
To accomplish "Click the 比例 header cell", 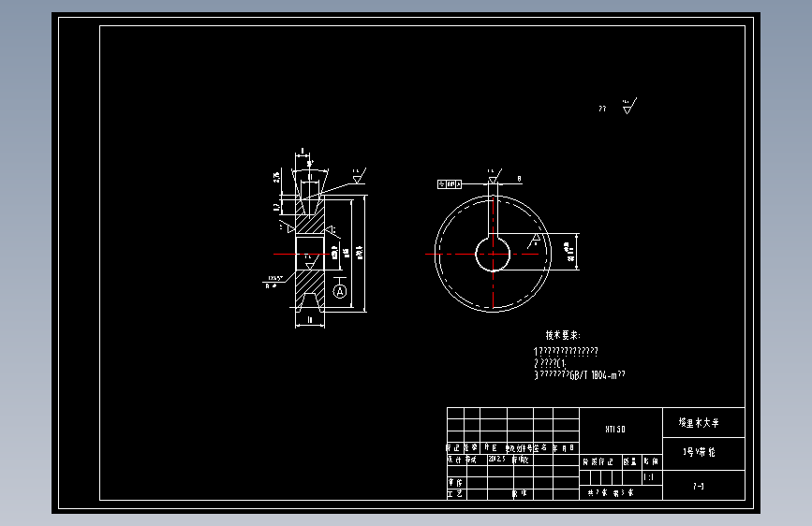I will coord(652,461).
